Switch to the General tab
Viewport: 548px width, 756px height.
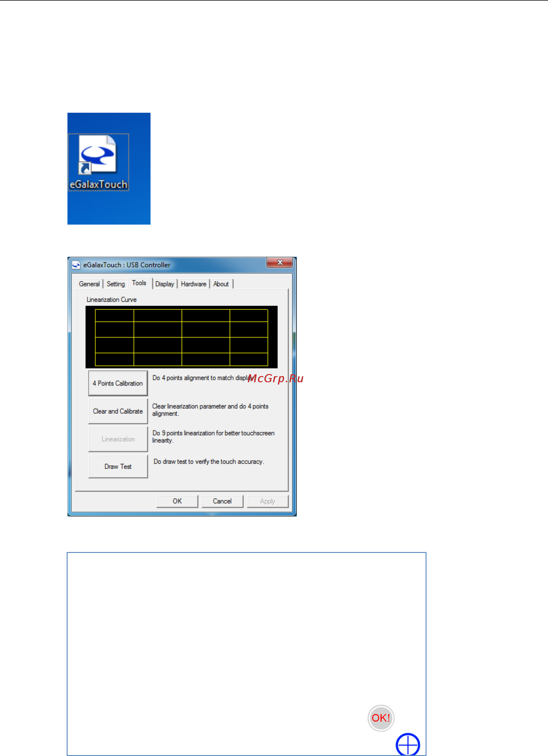[x=89, y=284]
